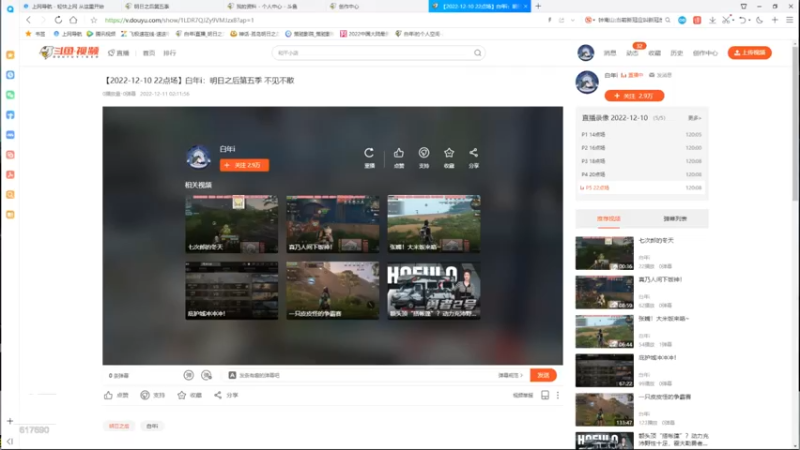The height and width of the screenshot is (450, 800).
Task: Open the 排行 ranking menu item
Action: tap(169, 53)
